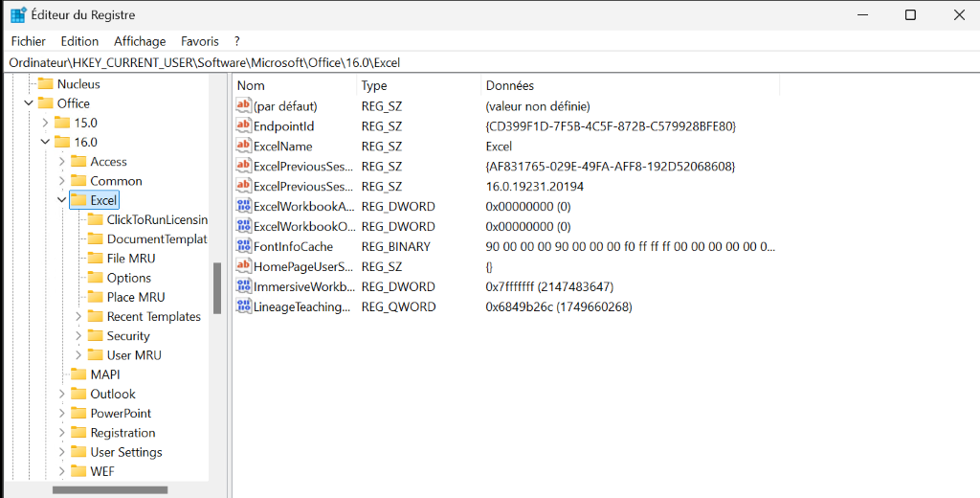Image resolution: width=980 pixels, height=498 pixels.
Task: Expand the User Settings key
Action: [x=62, y=452]
